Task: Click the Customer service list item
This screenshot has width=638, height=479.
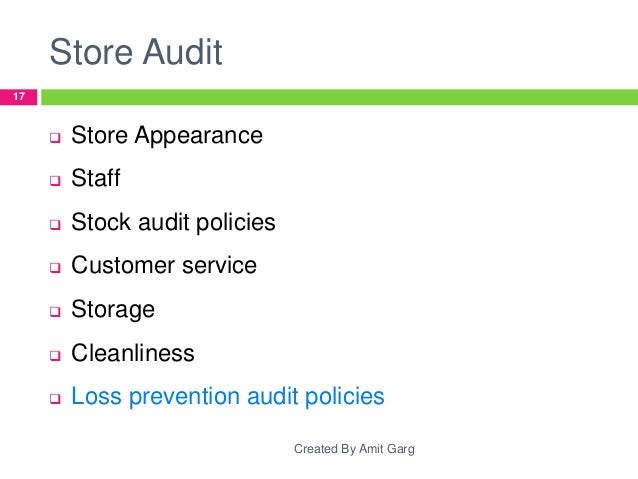Action: [x=164, y=265]
